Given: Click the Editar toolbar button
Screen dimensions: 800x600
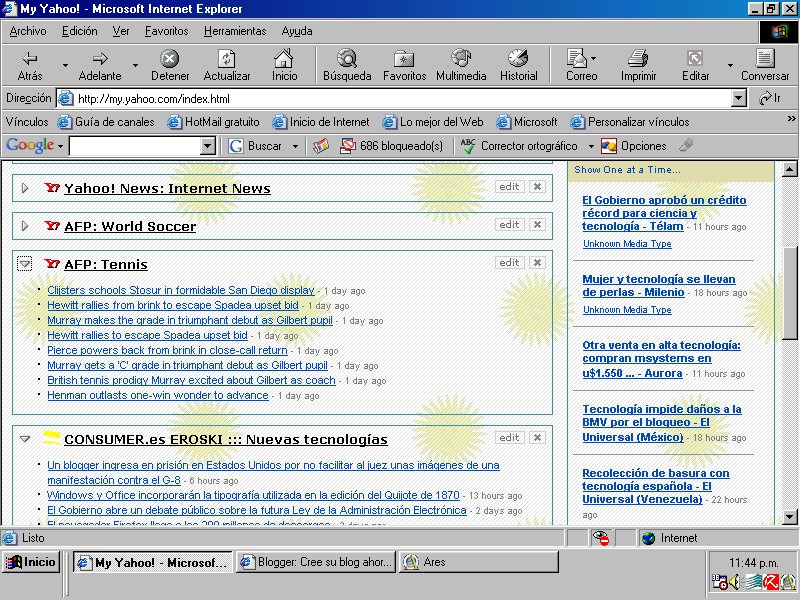Looking at the screenshot, I should 695,65.
